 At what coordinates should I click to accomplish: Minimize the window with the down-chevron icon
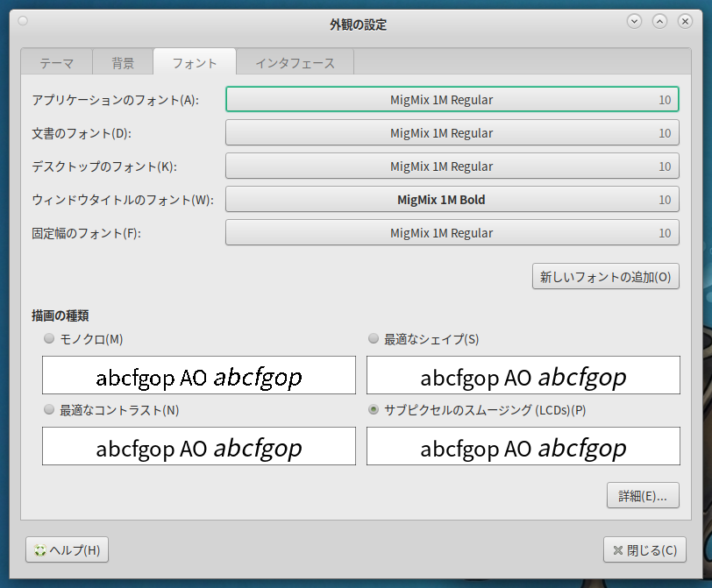click(x=634, y=21)
